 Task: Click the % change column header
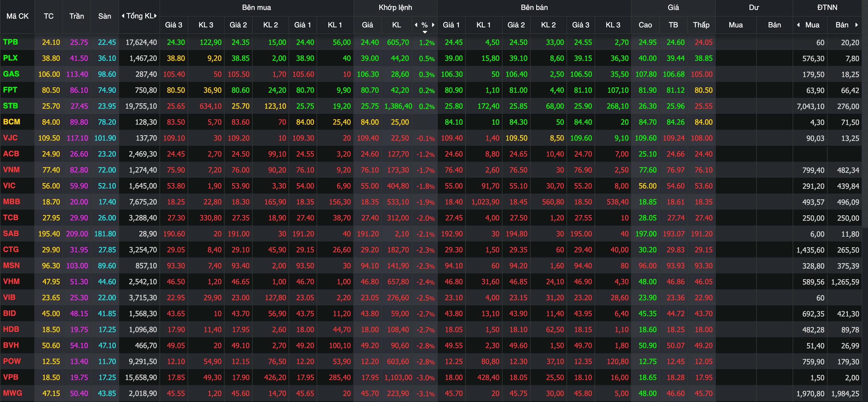click(425, 25)
